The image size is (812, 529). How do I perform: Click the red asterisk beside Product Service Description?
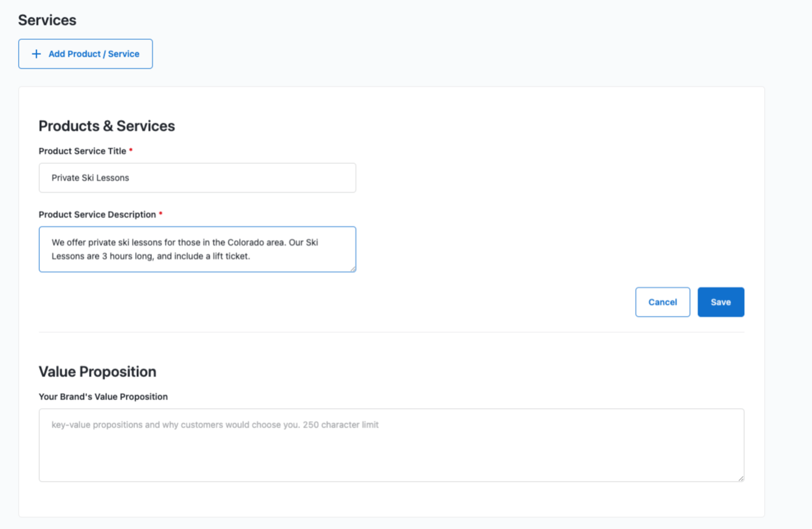161,214
